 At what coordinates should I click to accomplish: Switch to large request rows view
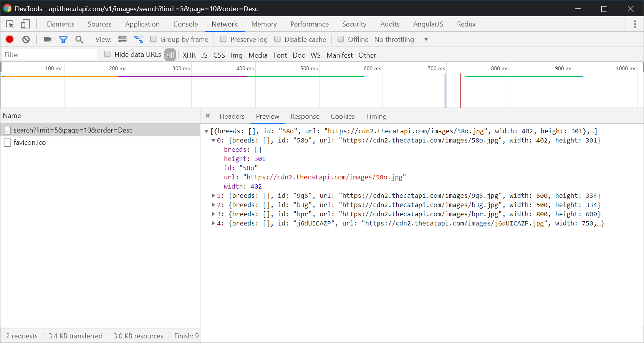[x=123, y=39]
